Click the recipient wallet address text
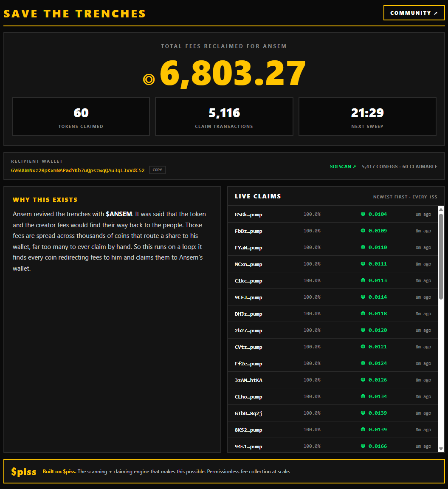The height and width of the screenshot is (489, 448). tap(78, 170)
